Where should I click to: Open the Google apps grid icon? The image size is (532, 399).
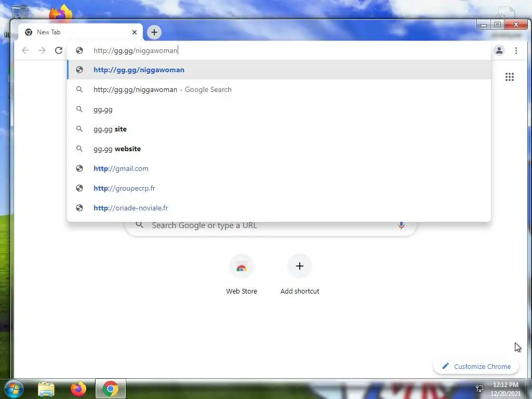pos(509,77)
